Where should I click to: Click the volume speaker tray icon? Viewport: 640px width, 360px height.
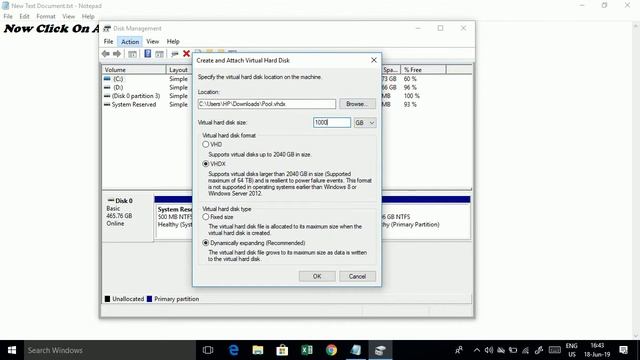[x=489, y=350]
